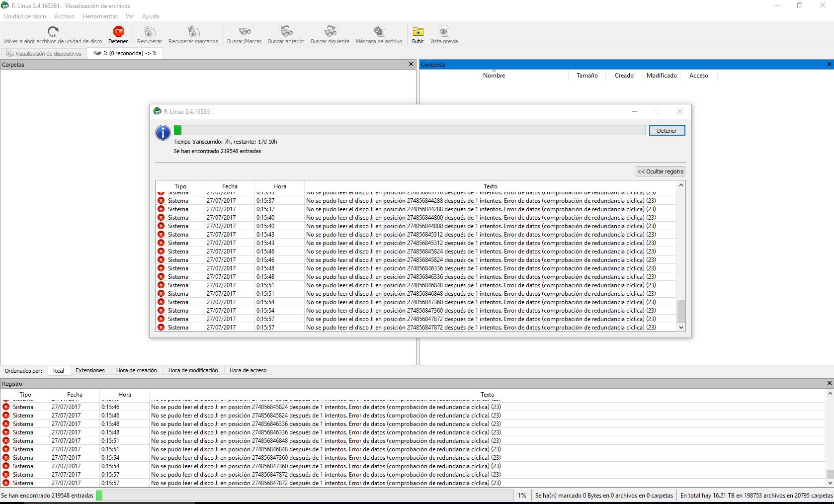Click Detener button in progress dialog
The width and height of the screenshot is (834, 504).
[667, 131]
